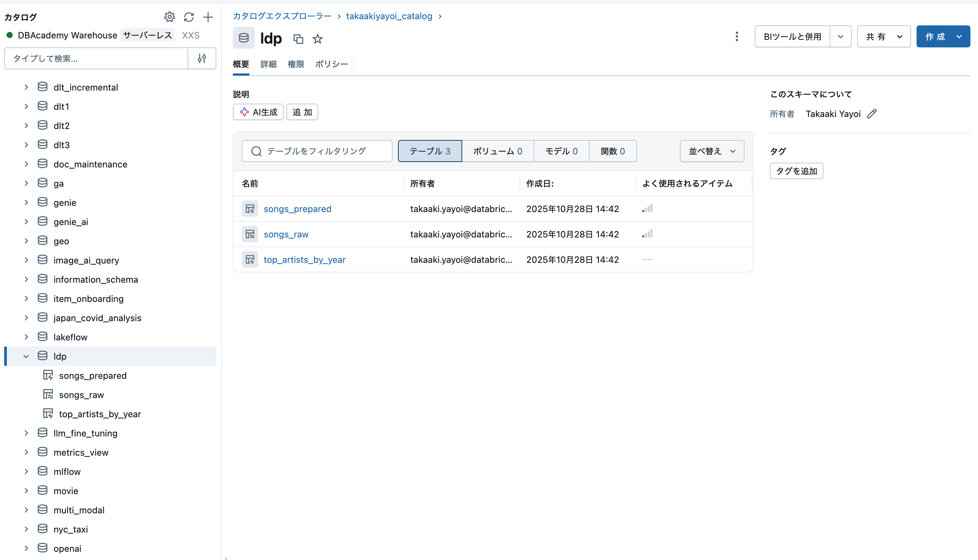Open filter options icon beside search box

pos(202,58)
